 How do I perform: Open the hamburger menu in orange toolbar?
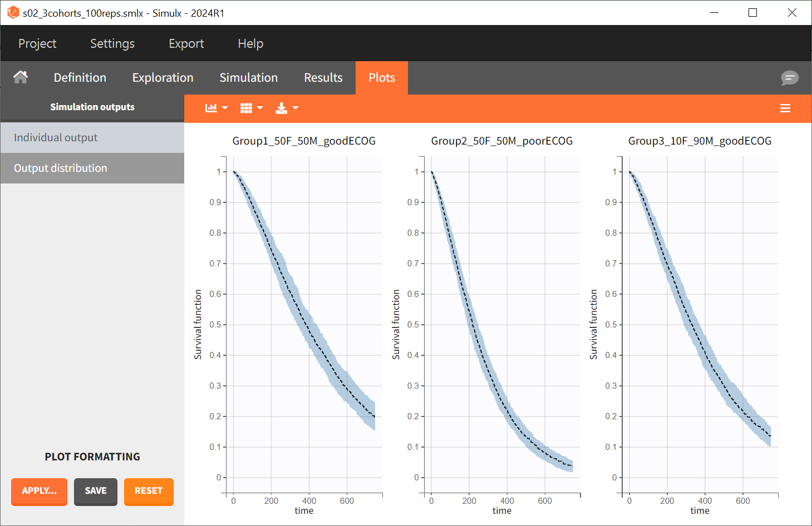pos(785,108)
